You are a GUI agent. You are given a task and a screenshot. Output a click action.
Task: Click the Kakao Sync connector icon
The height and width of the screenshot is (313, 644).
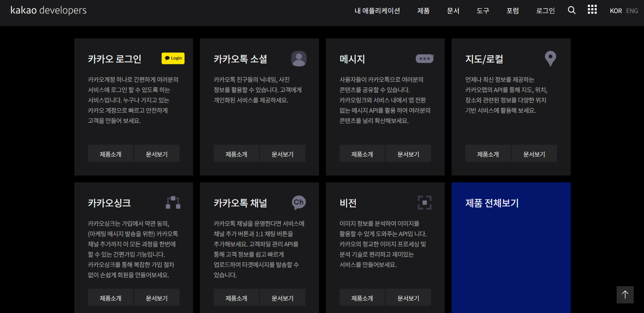point(173,203)
